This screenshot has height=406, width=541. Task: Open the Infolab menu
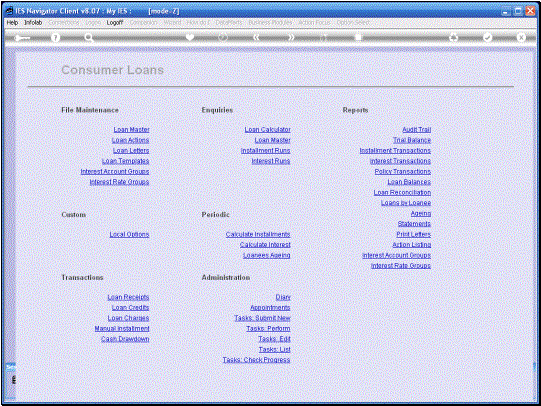(33, 23)
